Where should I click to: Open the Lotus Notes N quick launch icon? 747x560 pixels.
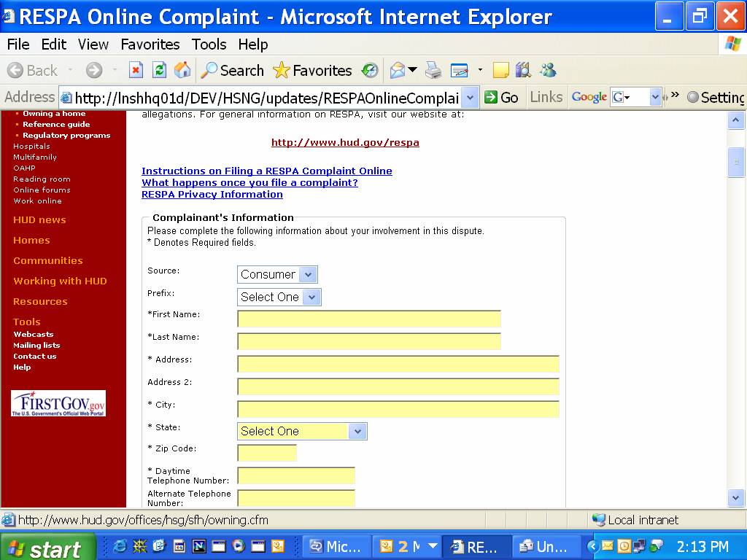point(198,546)
